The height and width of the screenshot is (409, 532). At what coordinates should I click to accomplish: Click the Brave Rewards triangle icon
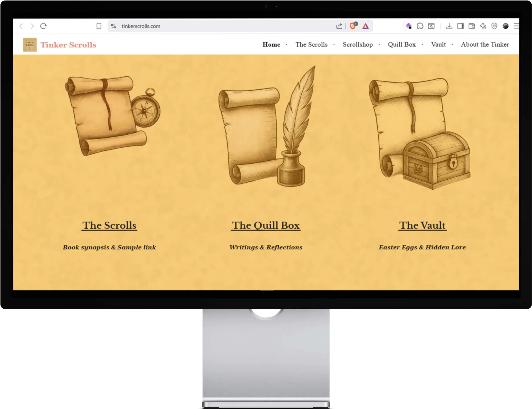(365, 26)
